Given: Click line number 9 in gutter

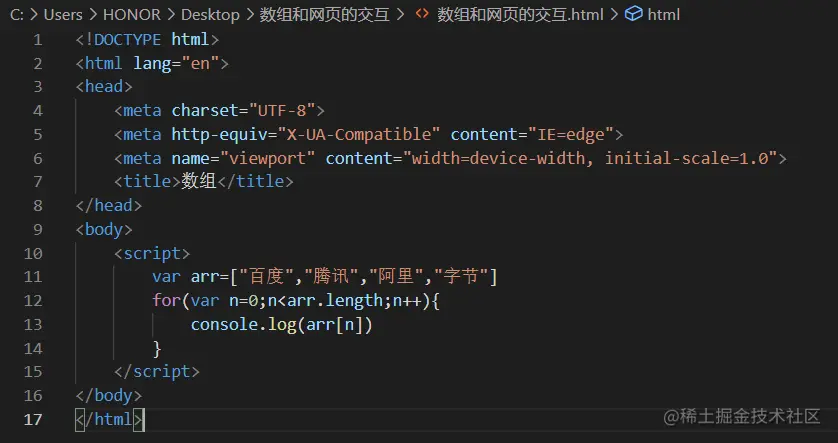Looking at the screenshot, I should coord(37,229).
